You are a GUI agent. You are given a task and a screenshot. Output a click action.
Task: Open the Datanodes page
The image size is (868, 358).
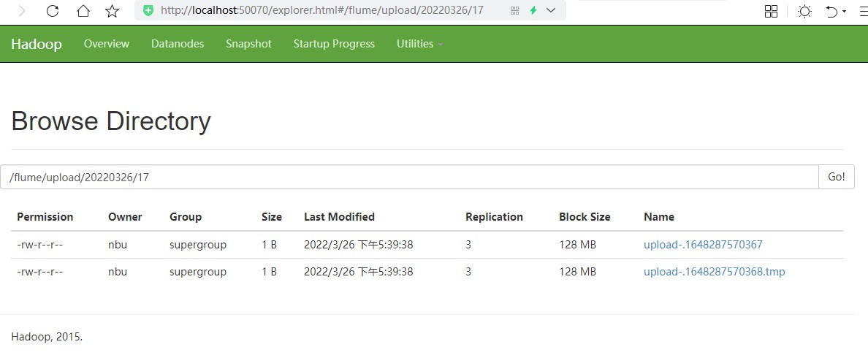point(178,44)
